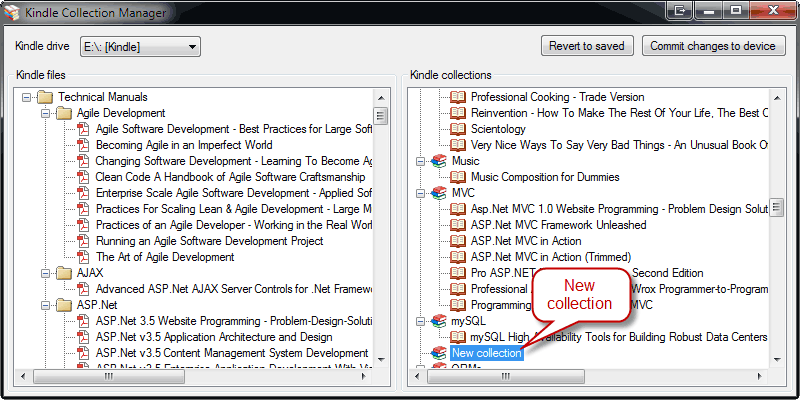Click Kindle files vertical scrollbar thumb

point(381,116)
